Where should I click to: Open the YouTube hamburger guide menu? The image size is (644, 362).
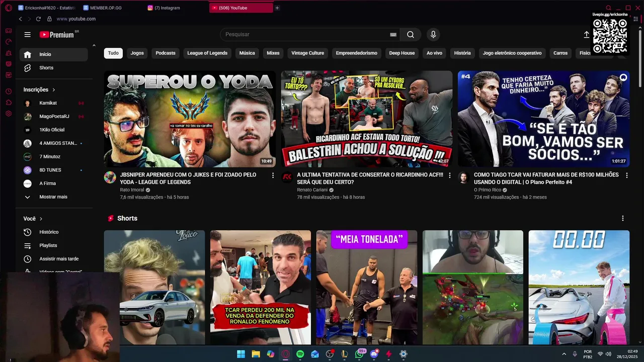pyautogui.click(x=28, y=35)
